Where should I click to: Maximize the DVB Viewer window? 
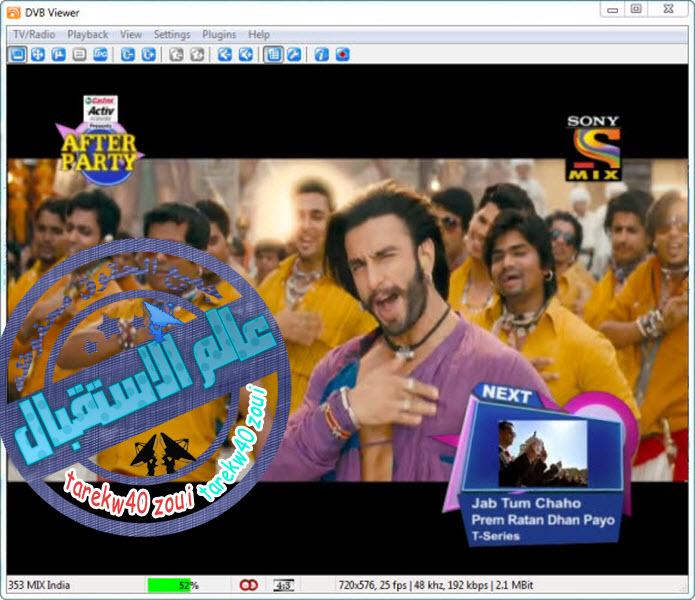pos(636,9)
